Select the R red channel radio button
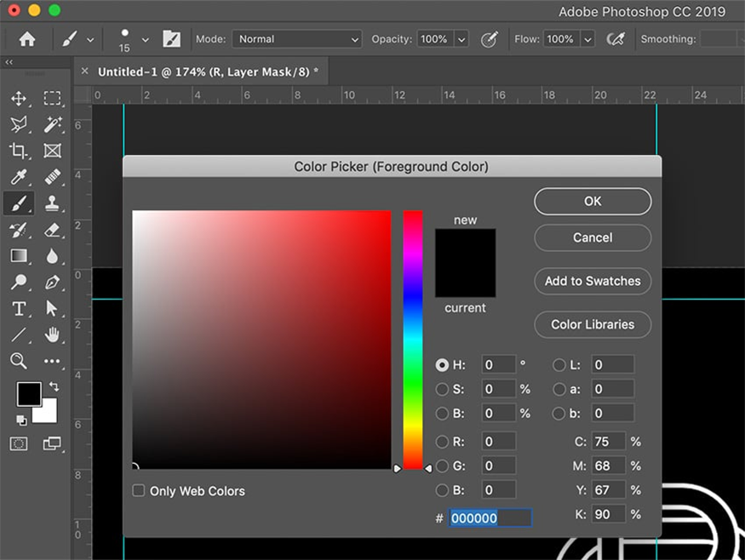Screen dimensions: 745x560 click(442, 442)
